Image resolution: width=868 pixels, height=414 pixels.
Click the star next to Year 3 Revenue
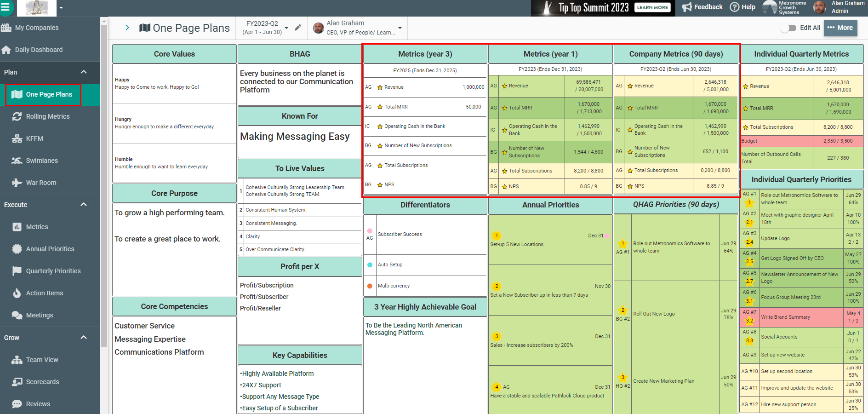(x=380, y=87)
